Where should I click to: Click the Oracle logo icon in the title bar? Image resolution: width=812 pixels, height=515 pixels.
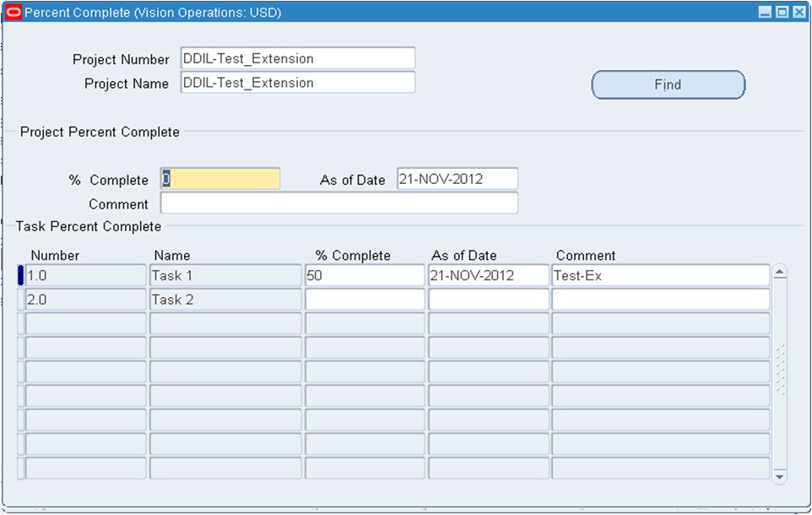12,13
